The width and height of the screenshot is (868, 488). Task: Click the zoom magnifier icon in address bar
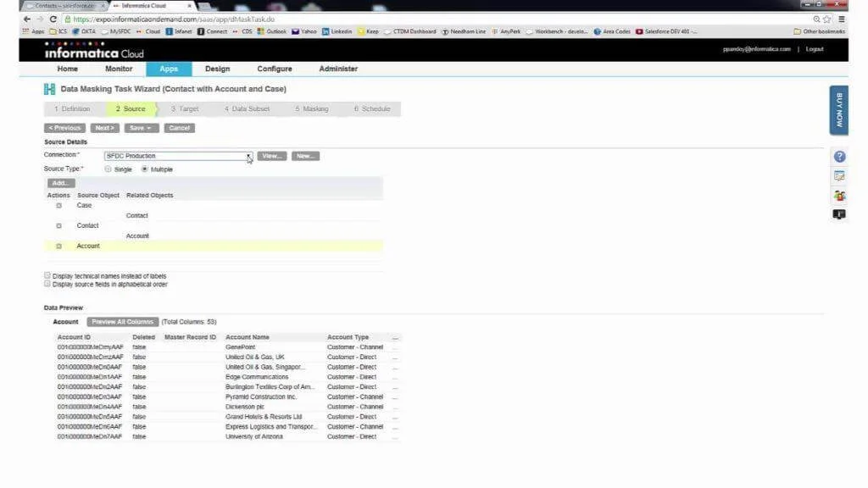[x=816, y=19]
